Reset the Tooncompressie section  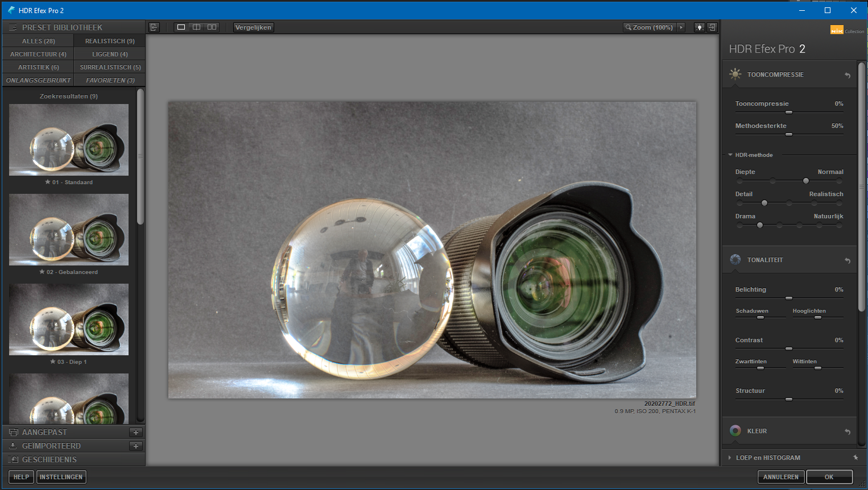(x=848, y=75)
